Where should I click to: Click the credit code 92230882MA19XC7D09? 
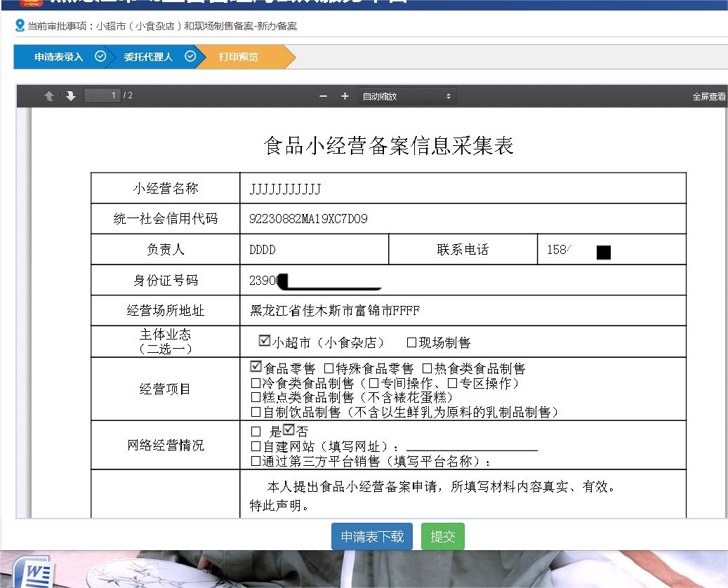[x=308, y=219]
